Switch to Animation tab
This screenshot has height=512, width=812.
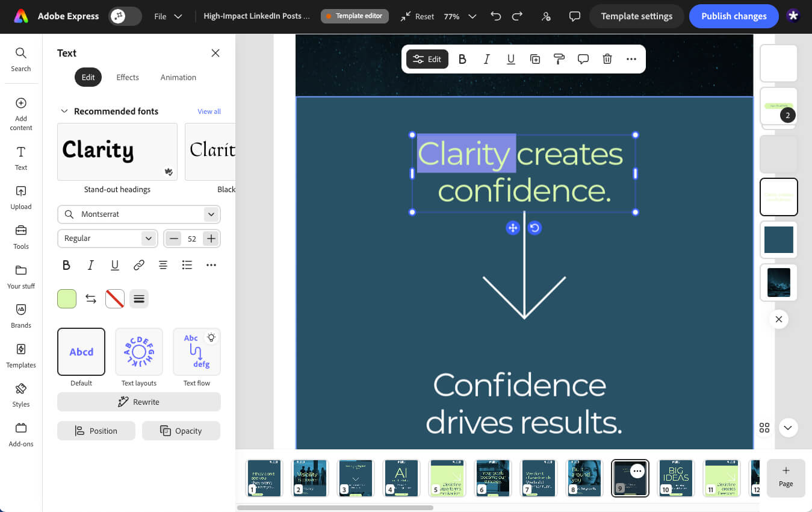point(178,77)
